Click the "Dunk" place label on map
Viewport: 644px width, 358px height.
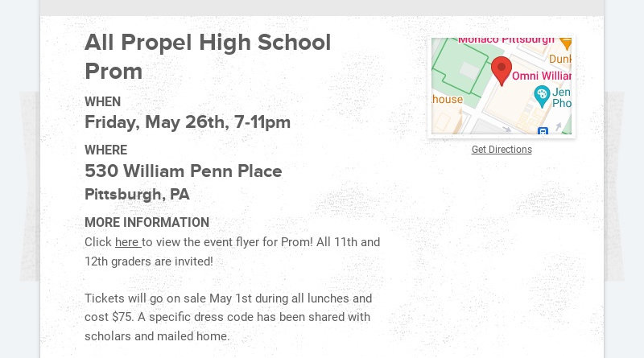click(559, 59)
